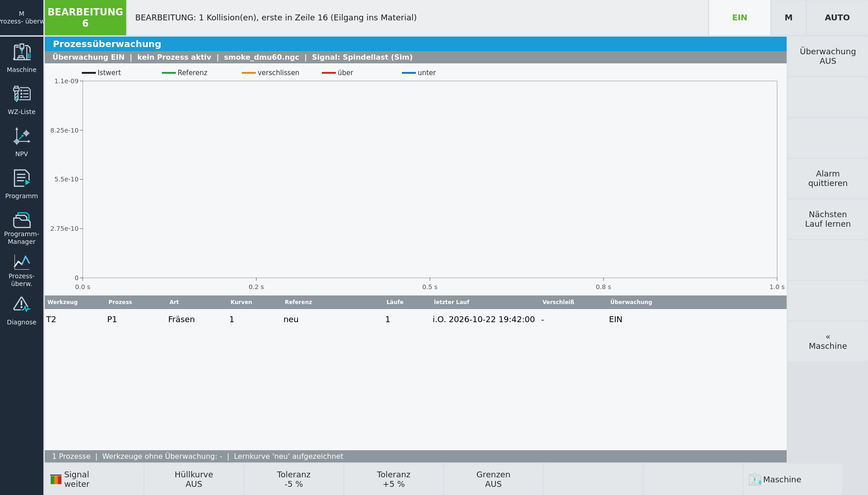Decrease tolerance with Toleranz -5 %
The image size is (868, 495).
click(294, 479)
